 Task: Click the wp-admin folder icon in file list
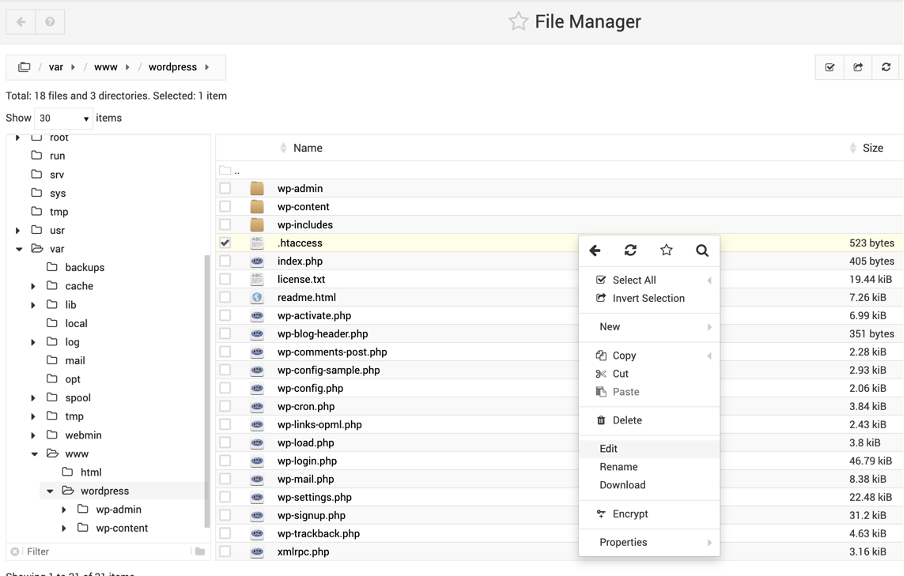(257, 189)
